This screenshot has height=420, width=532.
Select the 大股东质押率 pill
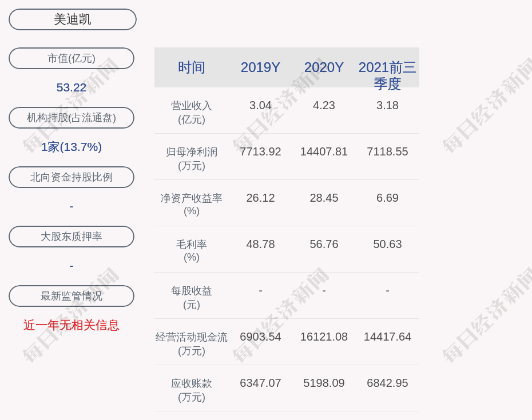(72, 237)
